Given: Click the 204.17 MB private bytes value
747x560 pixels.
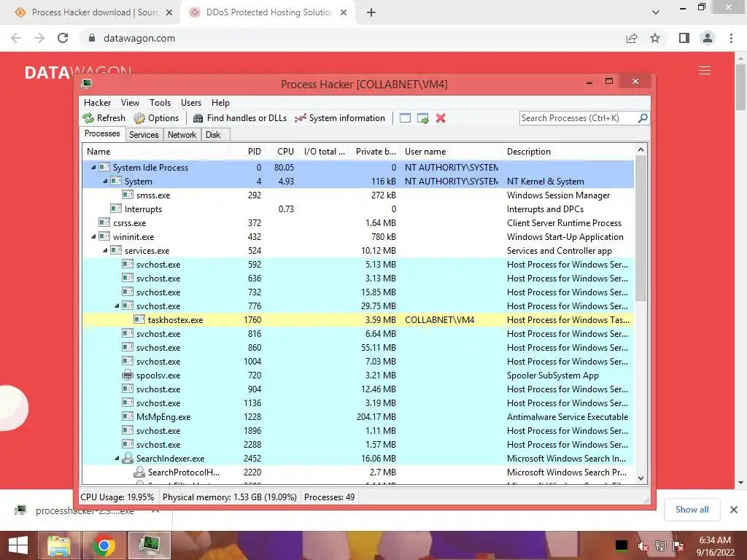Looking at the screenshot, I should [x=376, y=417].
